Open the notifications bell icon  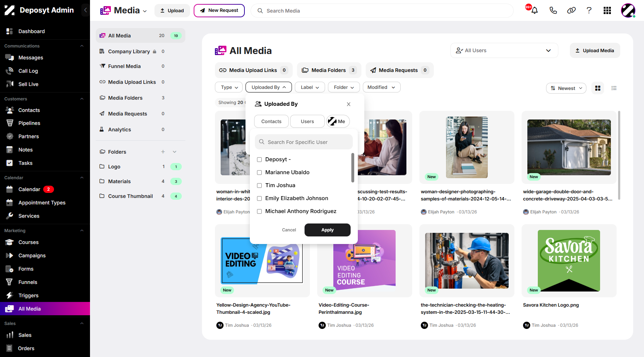[534, 10]
